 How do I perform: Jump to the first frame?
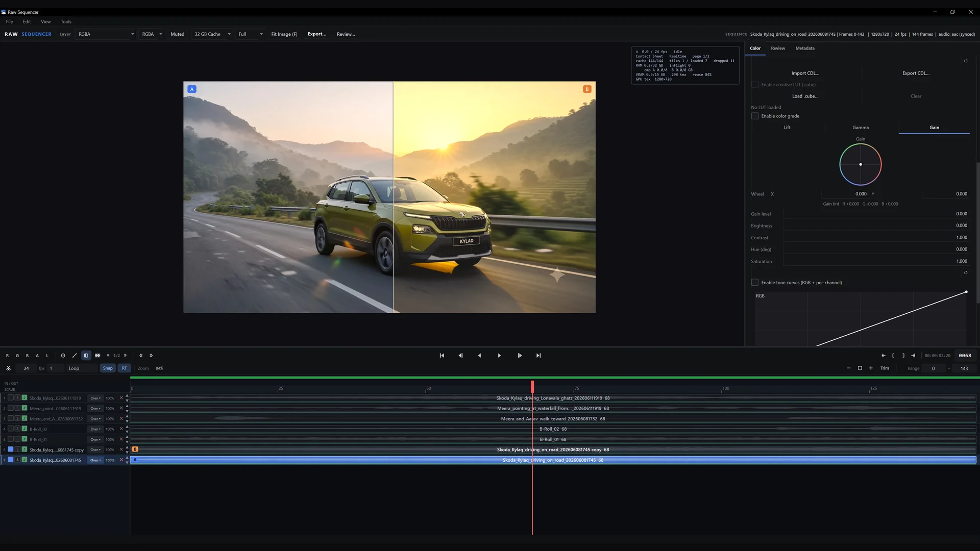pyautogui.click(x=442, y=356)
